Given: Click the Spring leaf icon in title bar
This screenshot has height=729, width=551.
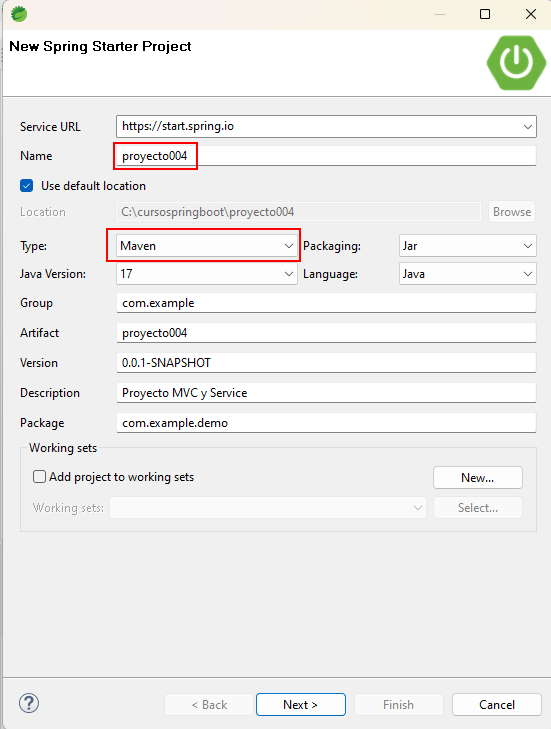Looking at the screenshot, I should tap(19, 14).
